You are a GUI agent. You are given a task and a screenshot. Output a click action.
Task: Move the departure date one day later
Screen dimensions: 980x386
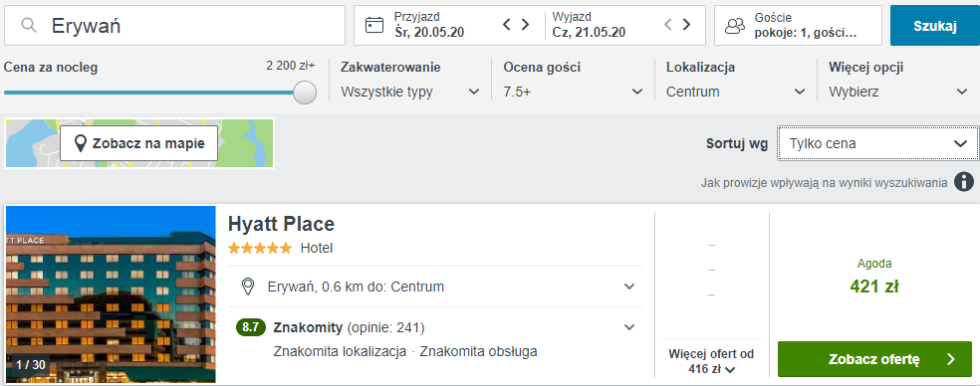(686, 25)
